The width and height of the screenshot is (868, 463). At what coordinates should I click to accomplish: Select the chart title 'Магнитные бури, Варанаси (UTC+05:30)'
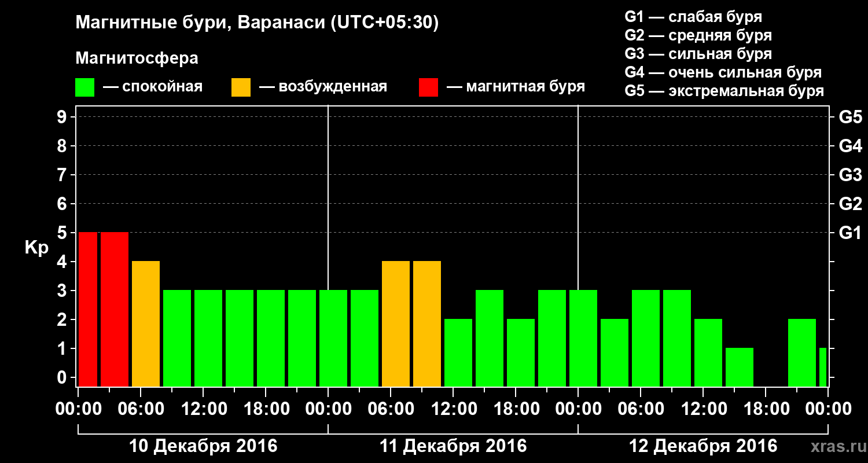(258, 23)
